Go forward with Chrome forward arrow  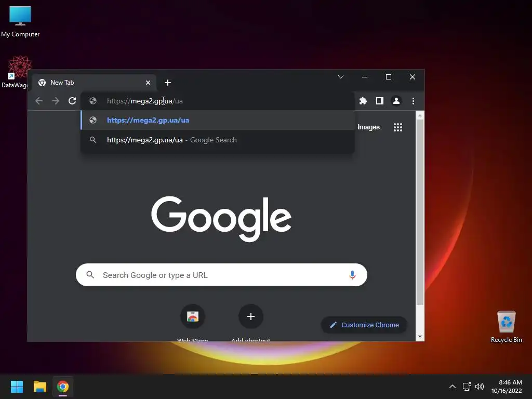(56, 101)
